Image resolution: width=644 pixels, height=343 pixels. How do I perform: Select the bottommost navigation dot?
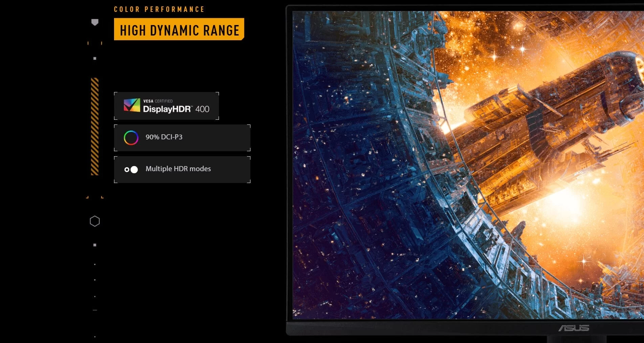[95, 337]
